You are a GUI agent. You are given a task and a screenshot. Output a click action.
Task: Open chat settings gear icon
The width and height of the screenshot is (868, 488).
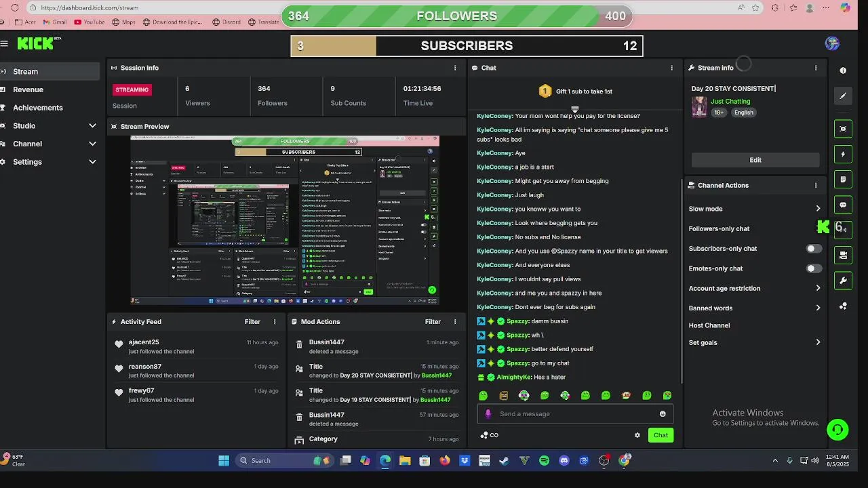(637, 435)
